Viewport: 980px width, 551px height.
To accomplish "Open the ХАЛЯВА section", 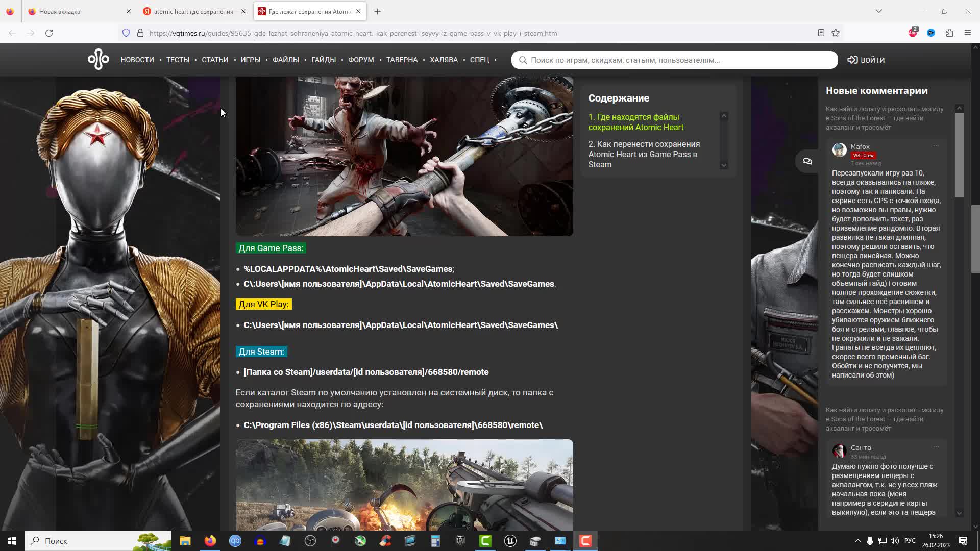I will click(x=444, y=60).
